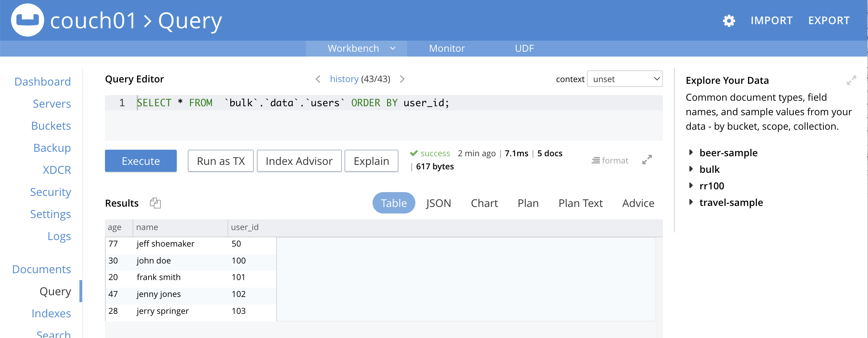
Task: Expand the query results panel to fullscreen
Action: coord(647,160)
